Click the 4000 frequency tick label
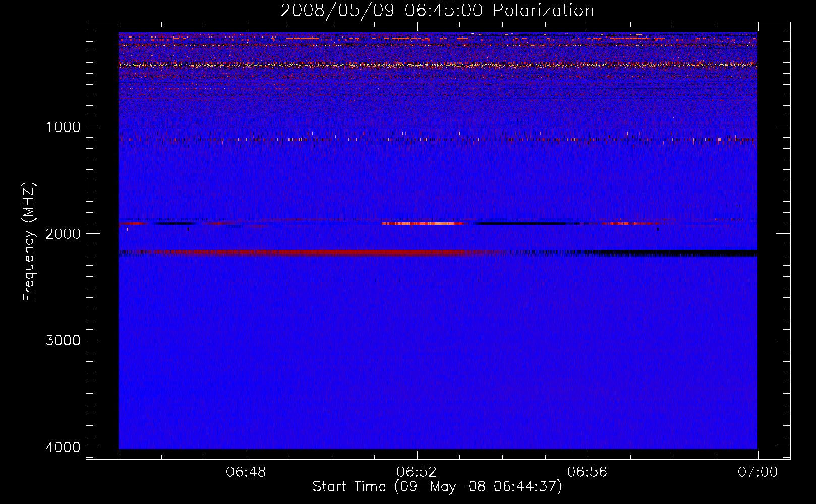The image size is (816, 504). [x=63, y=447]
